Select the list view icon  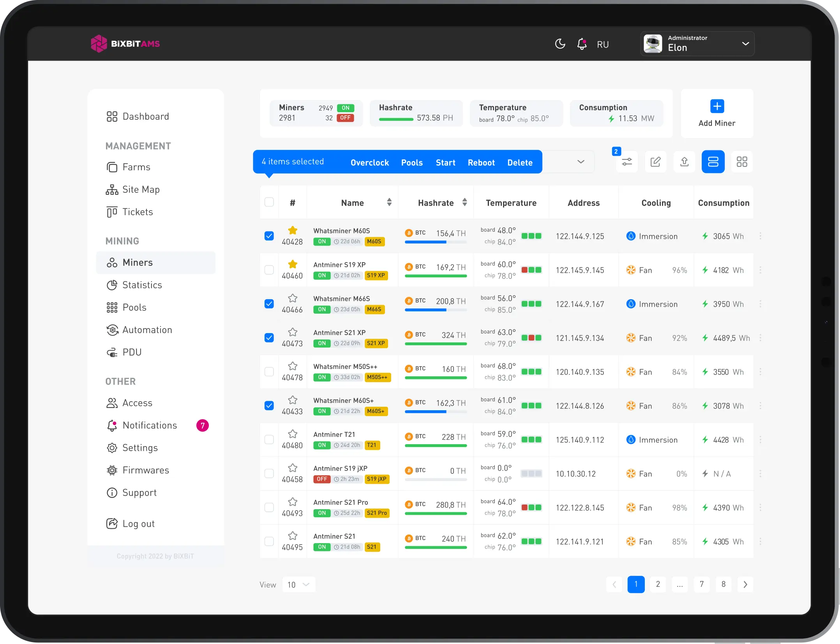[x=713, y=162]
